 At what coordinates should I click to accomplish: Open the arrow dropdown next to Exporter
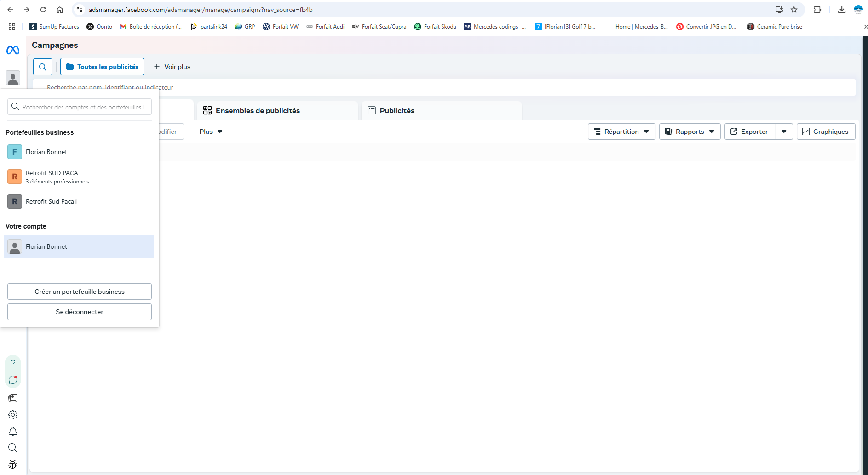coord(784,132)
